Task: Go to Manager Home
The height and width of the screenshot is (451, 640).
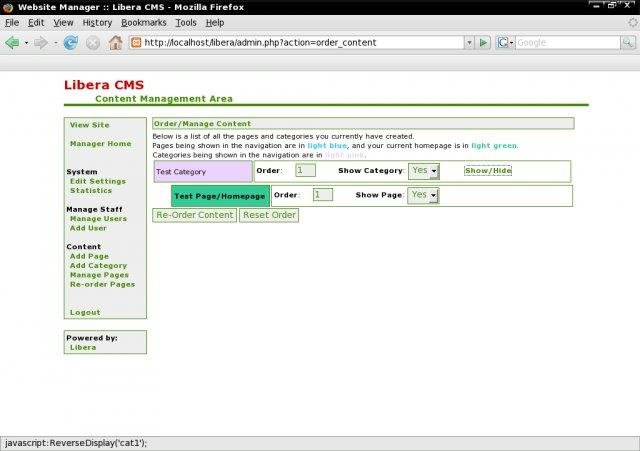Action: click(x=100, y=144)
